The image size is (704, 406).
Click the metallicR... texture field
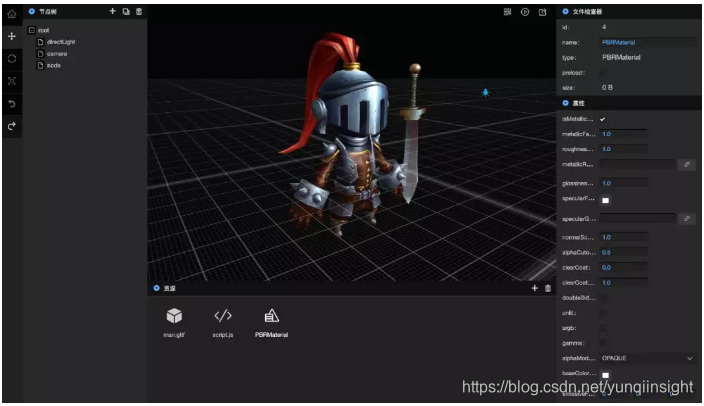(638, 164)
